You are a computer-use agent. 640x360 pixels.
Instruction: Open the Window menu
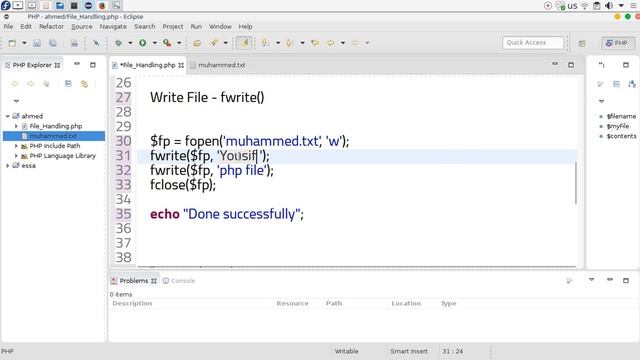(220, 27)
